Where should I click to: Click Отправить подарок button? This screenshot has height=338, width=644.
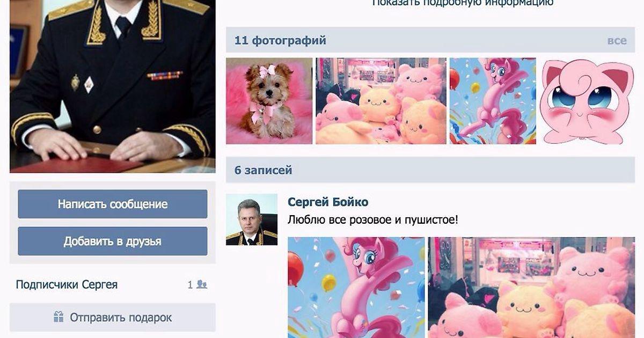(x=113, y=317)
